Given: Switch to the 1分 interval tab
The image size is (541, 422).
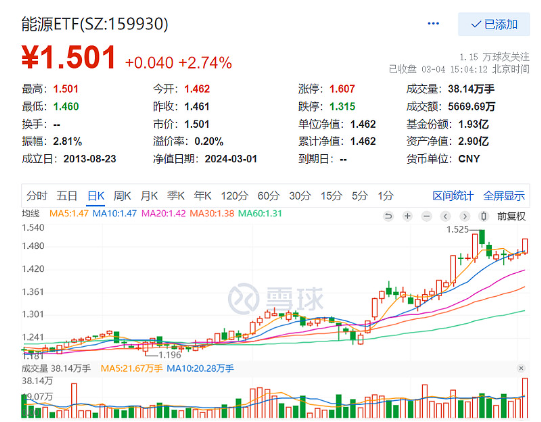Looking at the screenshot, I should coord(385,196).
